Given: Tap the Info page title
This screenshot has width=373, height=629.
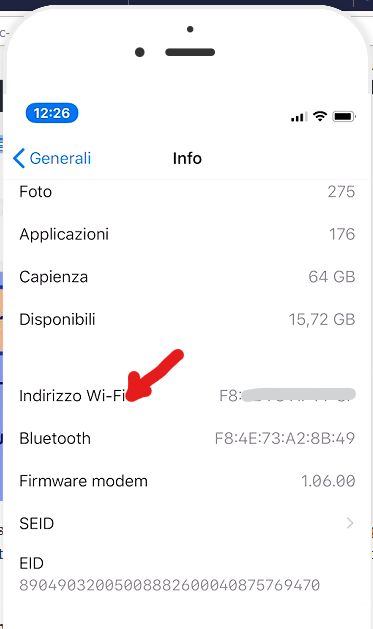Looking at the screenshot, I should [x=187, y=158].
